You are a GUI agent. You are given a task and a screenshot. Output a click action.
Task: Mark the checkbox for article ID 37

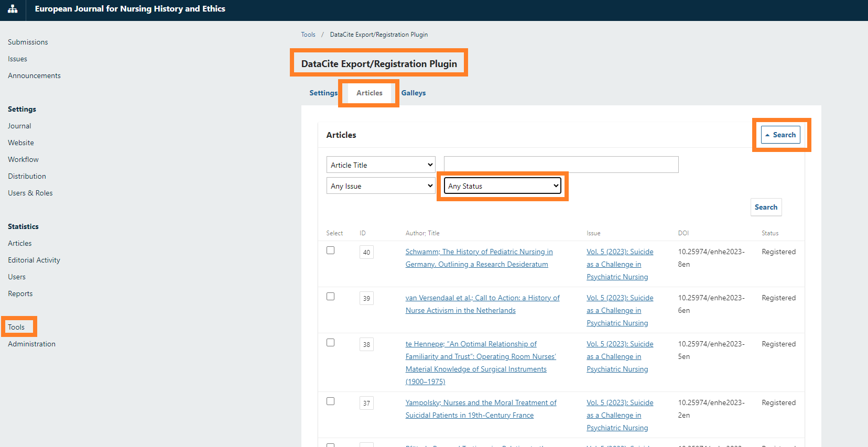pyautogui.click(x=330, y=401)
